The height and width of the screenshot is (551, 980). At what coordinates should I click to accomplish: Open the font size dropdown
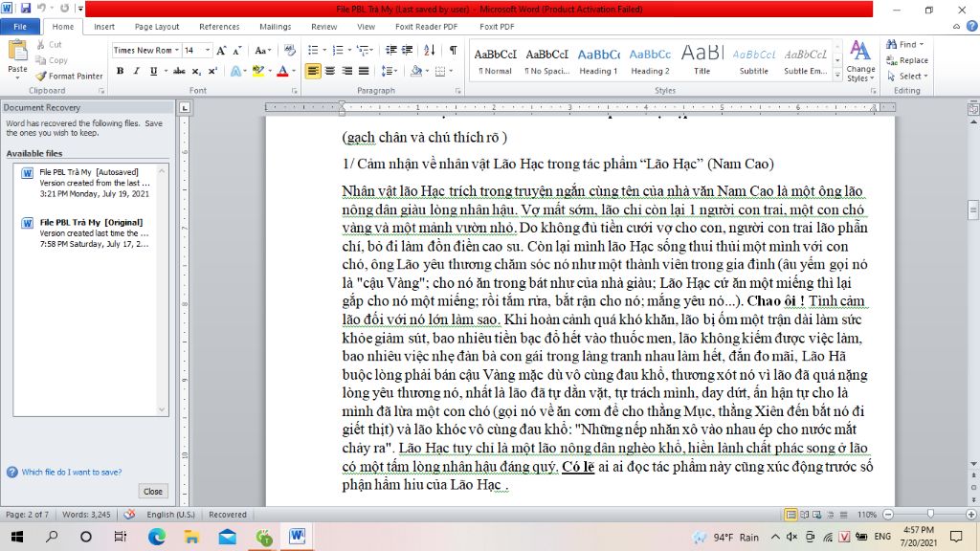pos(208,50)
